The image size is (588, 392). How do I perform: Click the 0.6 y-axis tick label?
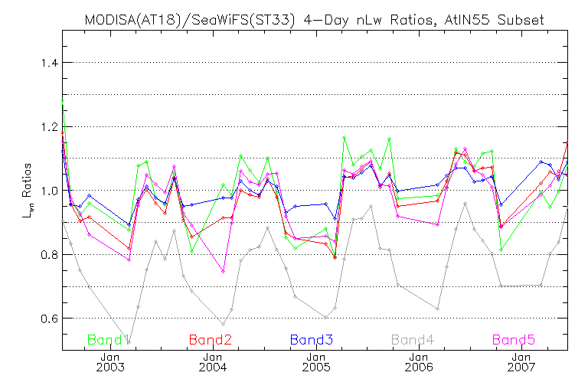pyautogui.click(x=50, y=318)
